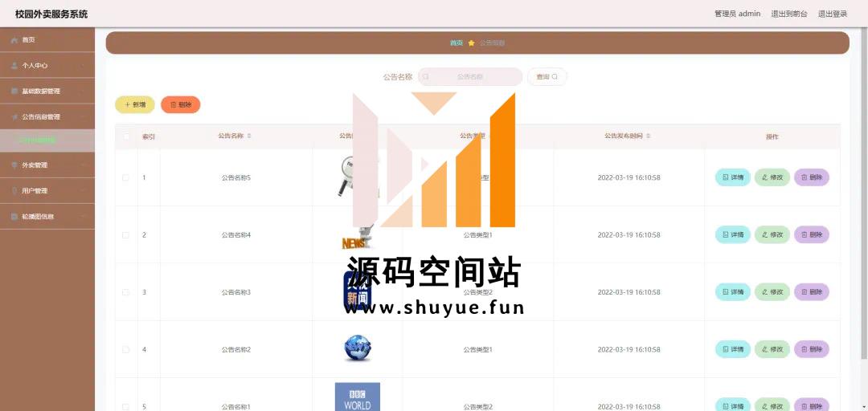The height and width of the screenshot is (411, 868).
Task: Check the box for row 2 公告名称4
Action: [x=125, y=235]
